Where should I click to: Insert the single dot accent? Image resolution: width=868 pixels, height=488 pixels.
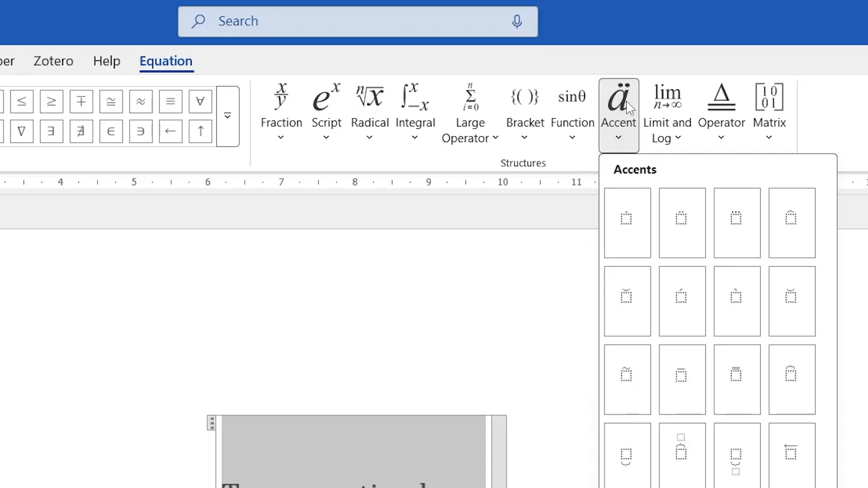coord(627,223)
